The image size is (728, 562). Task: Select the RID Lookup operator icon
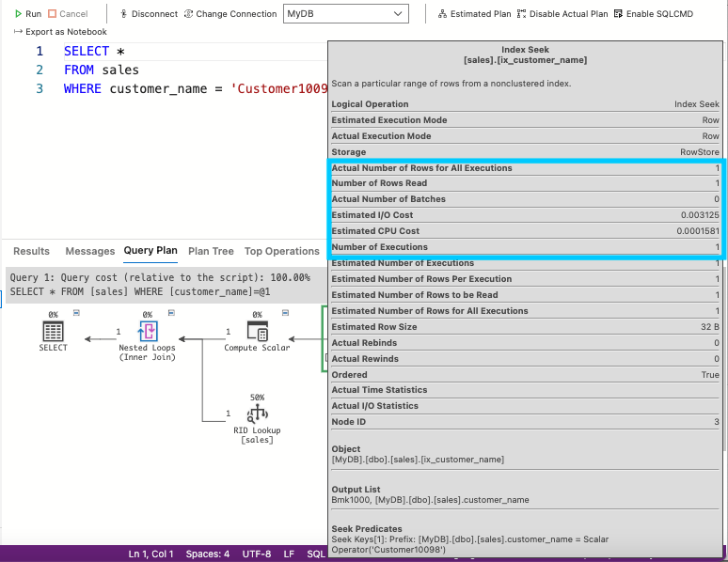pos(257,413)
